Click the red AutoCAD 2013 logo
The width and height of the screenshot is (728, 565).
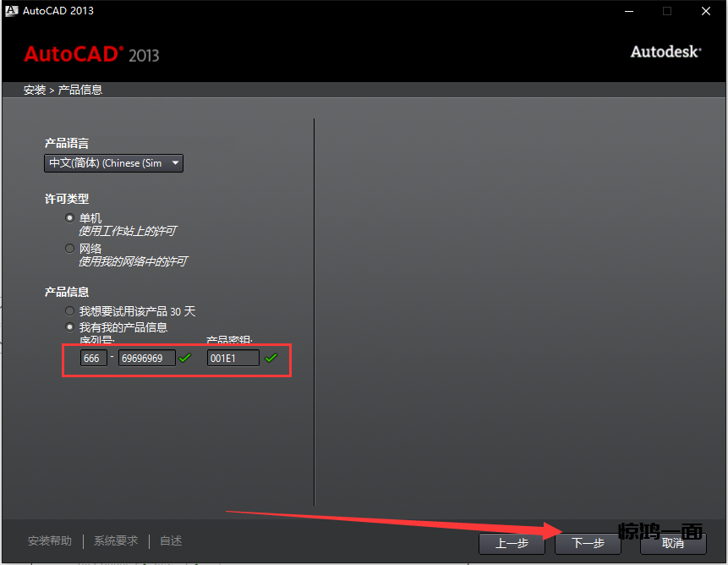click(91, 54)
